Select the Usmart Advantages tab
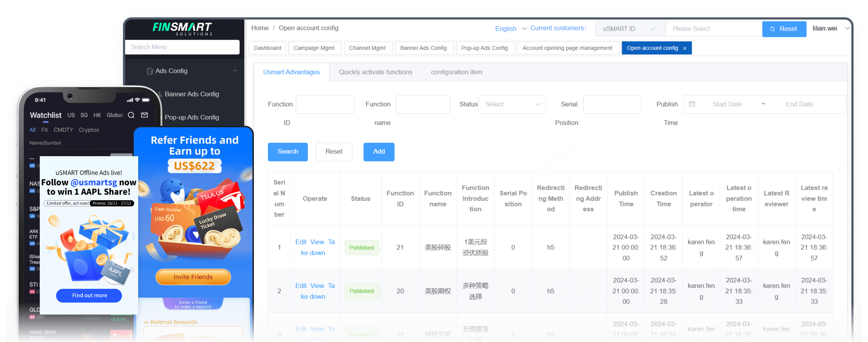This screenshot has width=868, height=342. 292,72
